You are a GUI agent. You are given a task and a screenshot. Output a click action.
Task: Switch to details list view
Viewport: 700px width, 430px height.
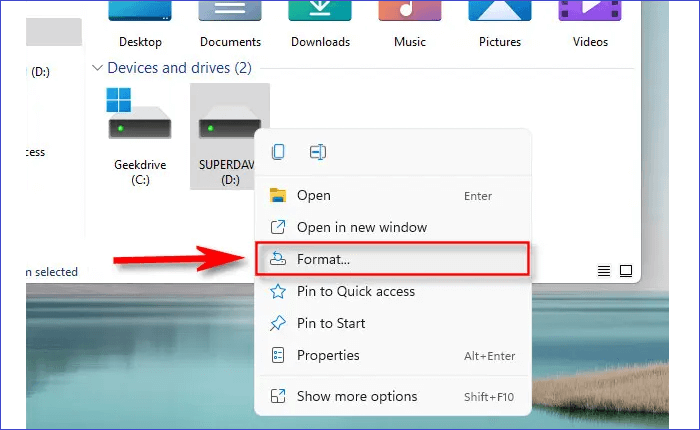604,271
